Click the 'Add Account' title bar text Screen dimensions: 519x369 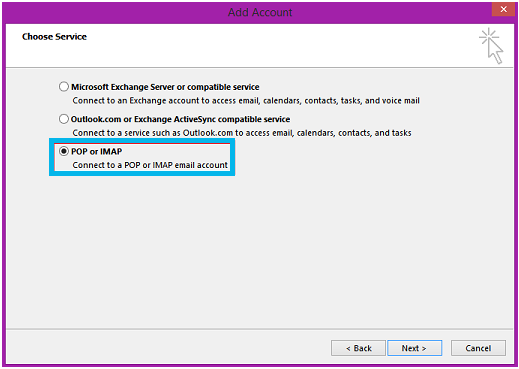[260, 12]
